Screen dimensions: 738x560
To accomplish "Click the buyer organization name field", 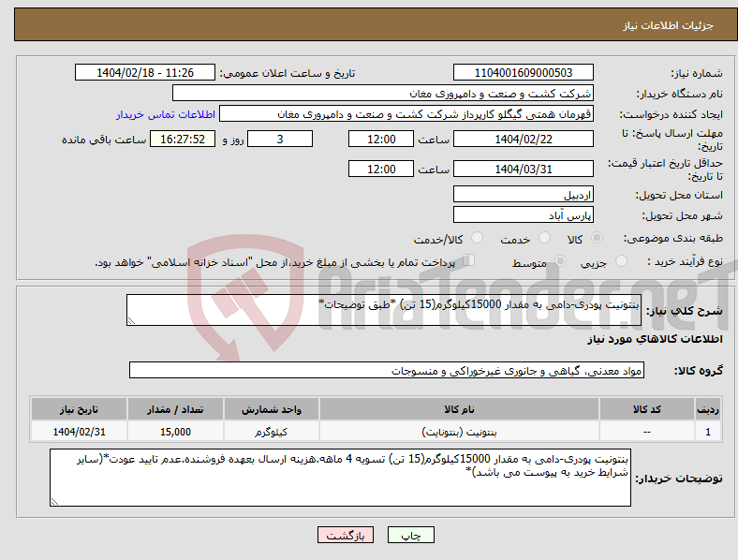I will [x=383, y=93].
